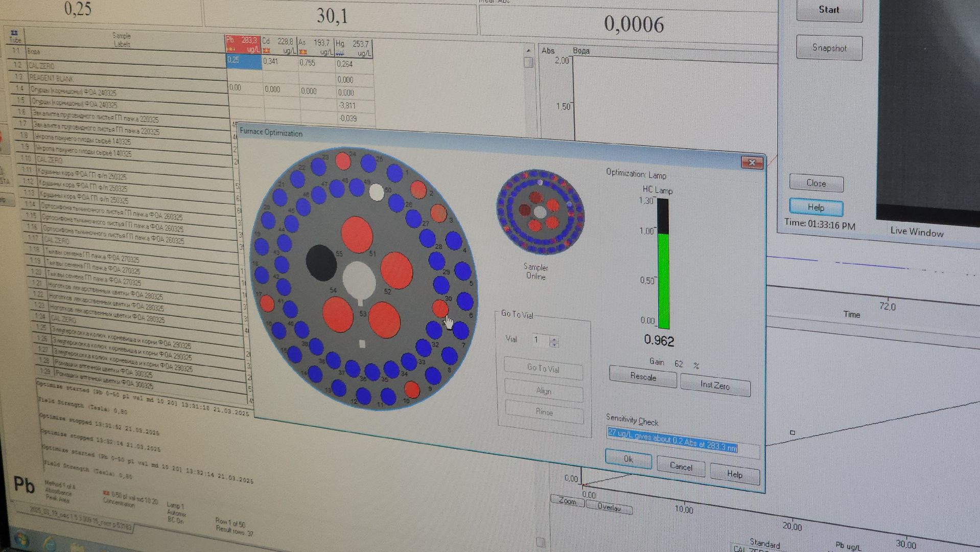Viewport: 980px width, 552px height.
Task: Click the Windows Start orb
Action: (x=21, y=540)
